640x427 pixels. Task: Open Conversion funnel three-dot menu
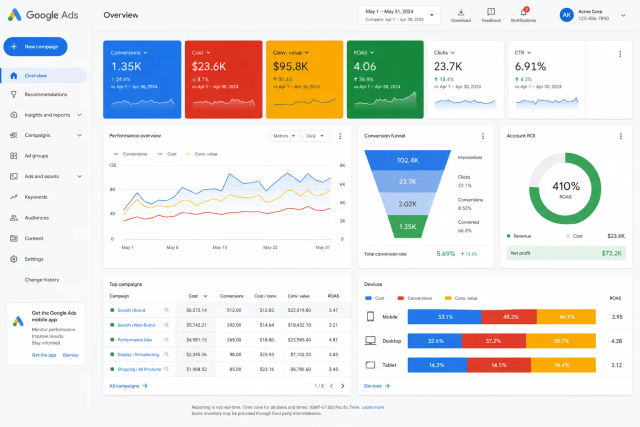tap(483, 136)
